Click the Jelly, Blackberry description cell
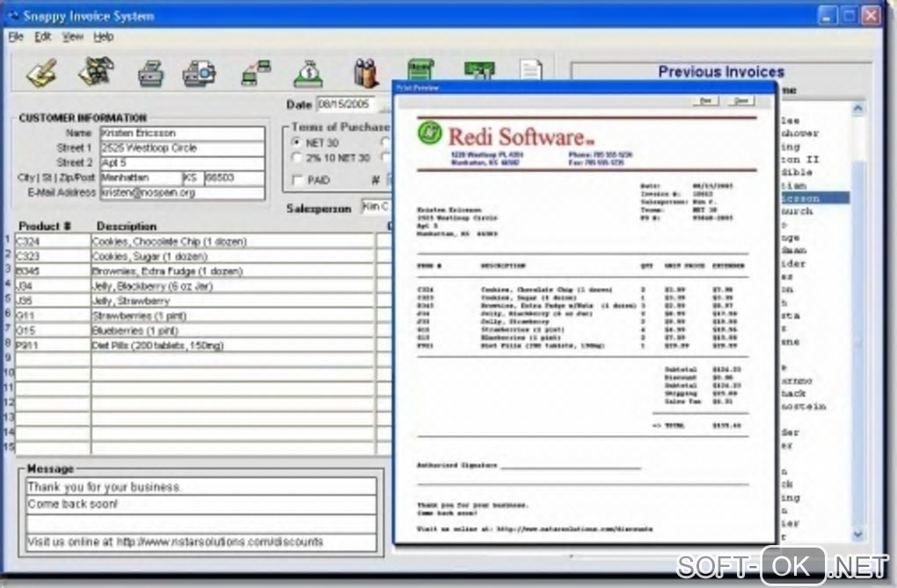Image resolution: width=897 pixels, height=588 pixels. [x=232, y=286]
